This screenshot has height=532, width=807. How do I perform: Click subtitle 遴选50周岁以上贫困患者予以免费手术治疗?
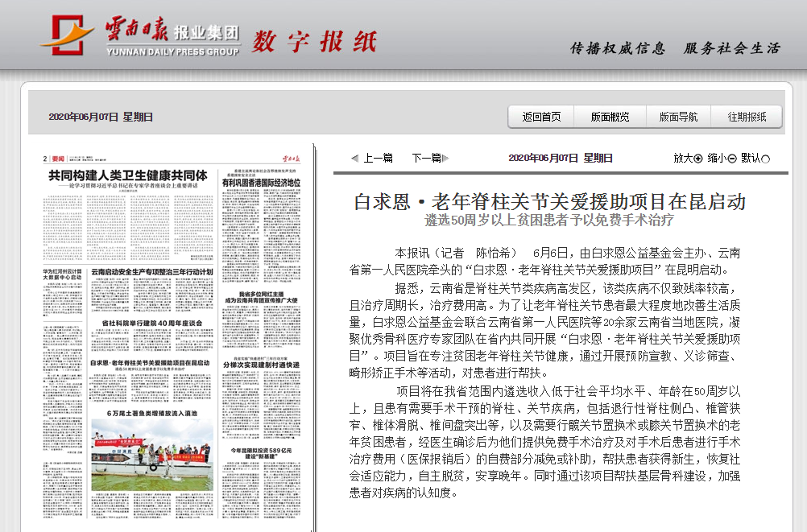tap(549, 221)
